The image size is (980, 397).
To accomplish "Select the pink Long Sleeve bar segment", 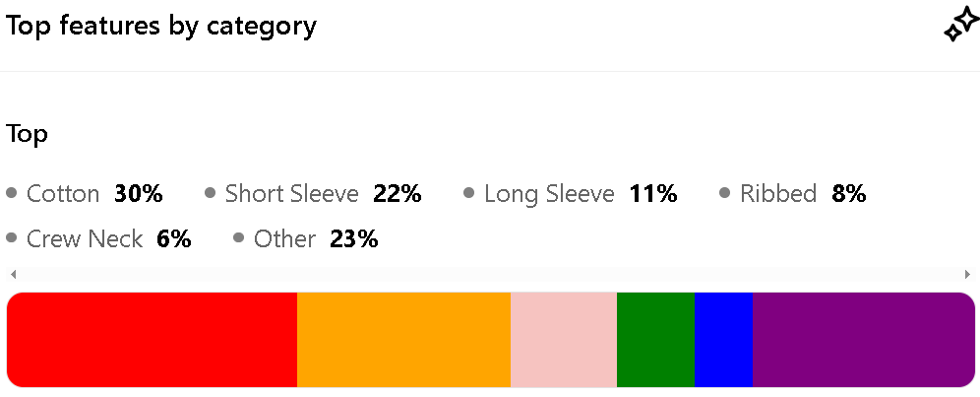I will pyautogui.click(x=563, y=340).
